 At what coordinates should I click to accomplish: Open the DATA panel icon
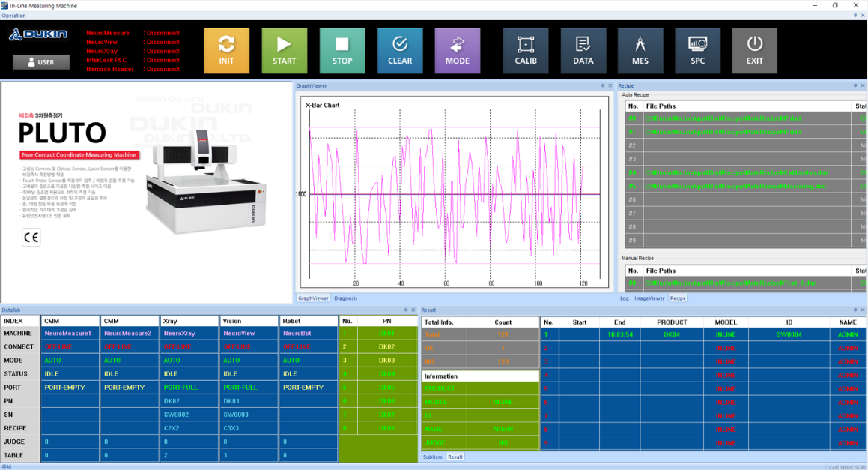pos(583,51)
